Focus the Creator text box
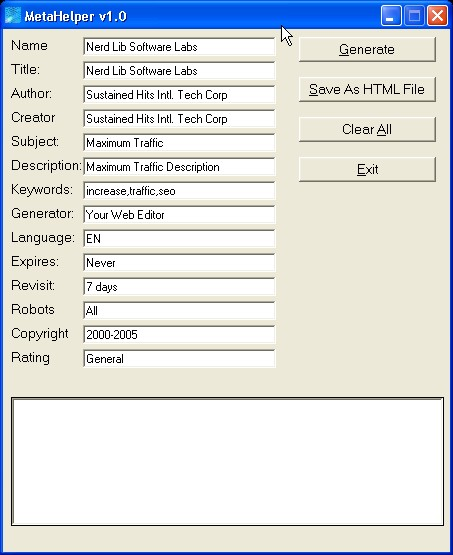 [179, 119]
